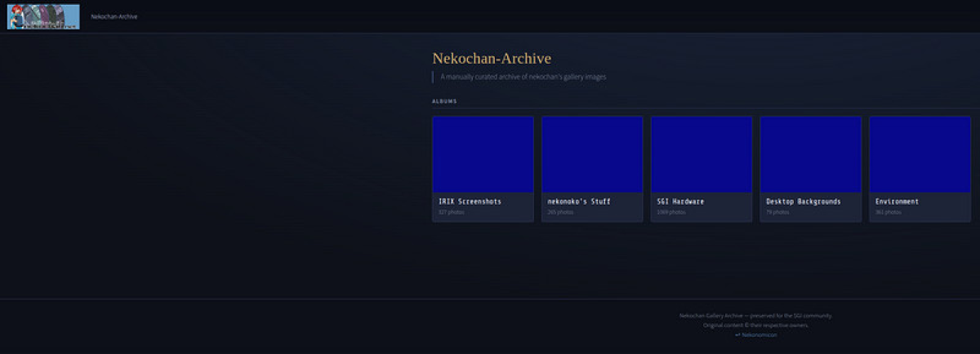This screenshot has width=980, height=354.
Task: Click the 265 photos count label
Action: coord(560,212)
